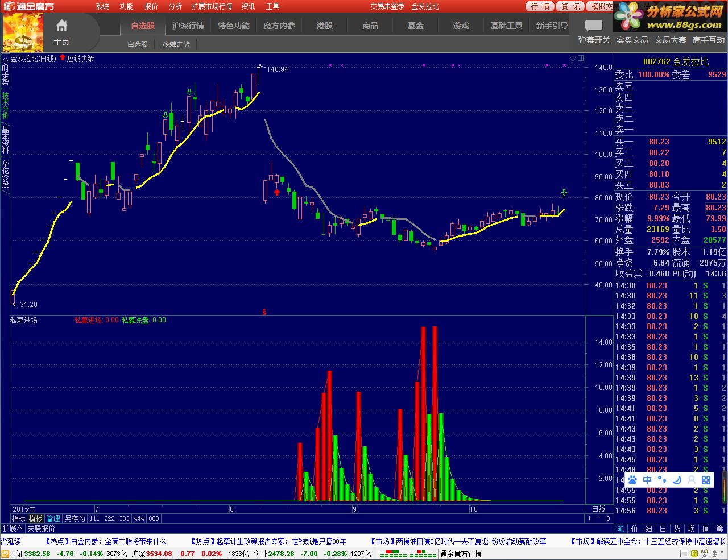Screen dimensions: 728x560
Task: Select the 技术分析 side tab
Action: tap(5, 106)
